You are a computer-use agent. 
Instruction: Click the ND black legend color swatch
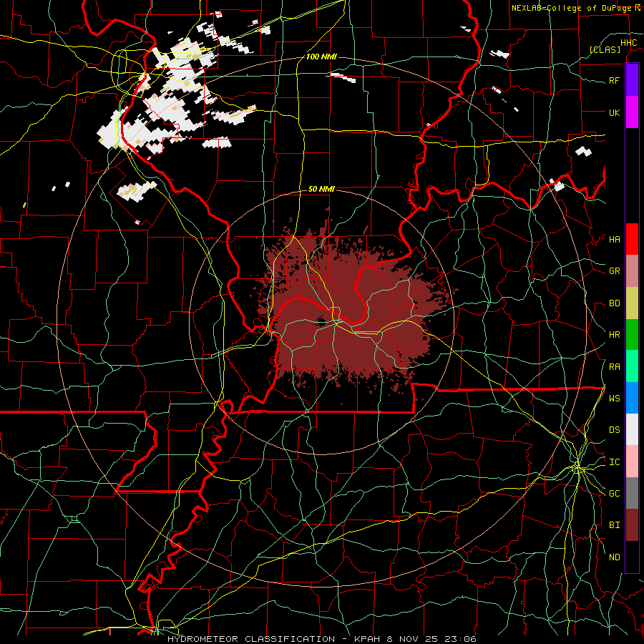[632, 557]
